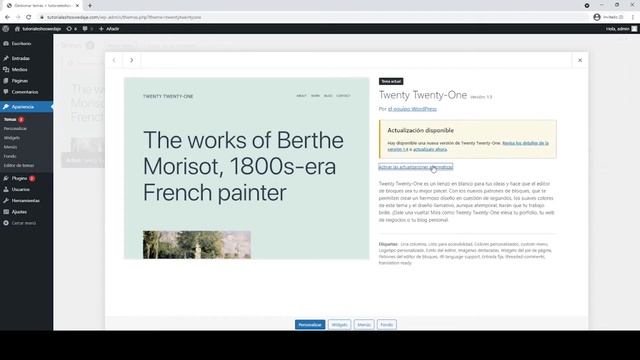
Task: Click the blue Personalizar button
Action: pyautogui.click(x=310, y=325)
